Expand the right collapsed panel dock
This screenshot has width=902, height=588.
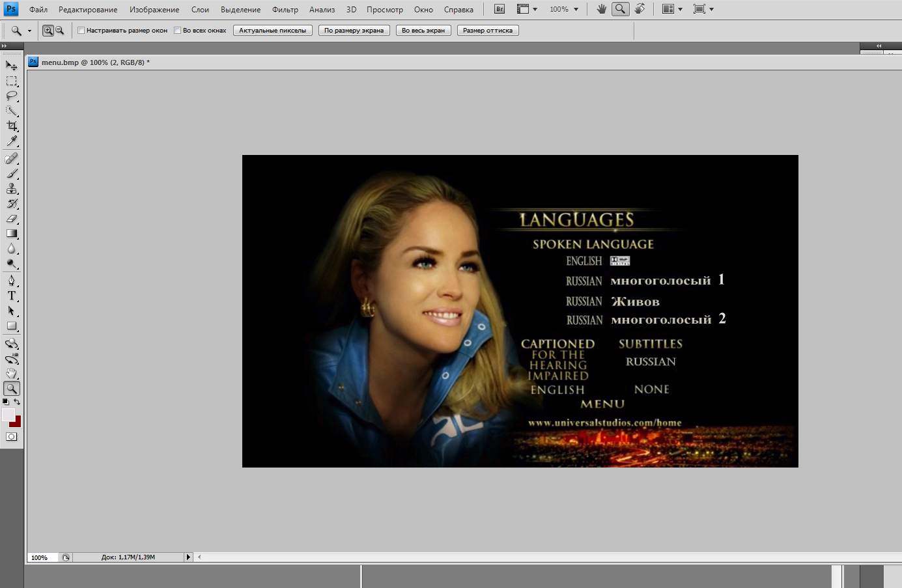[x=879, y=46]
